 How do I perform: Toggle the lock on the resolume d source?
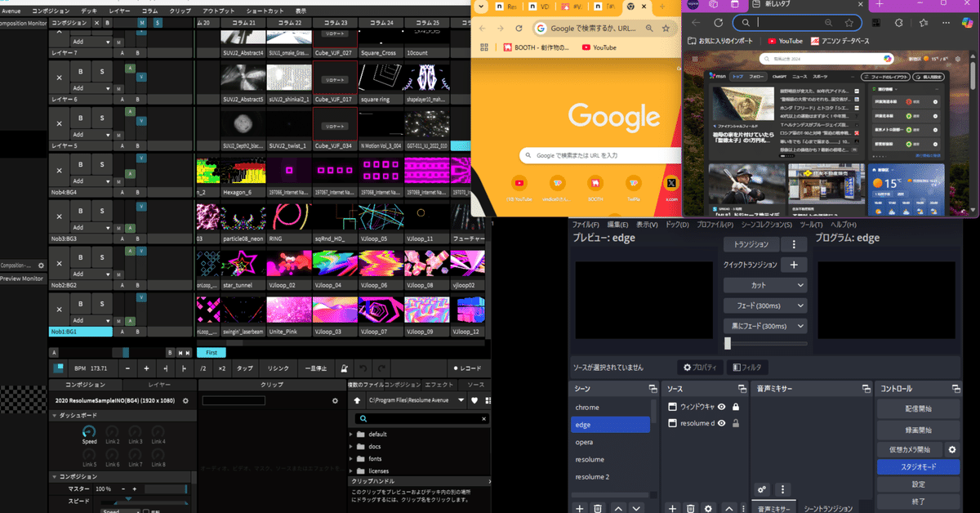736,423
